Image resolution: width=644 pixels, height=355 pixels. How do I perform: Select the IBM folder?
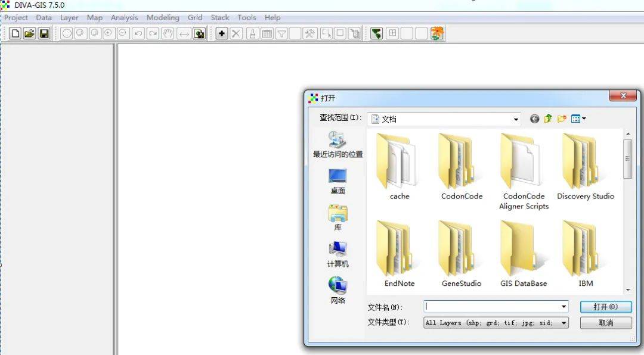click(x=586, y=254)
